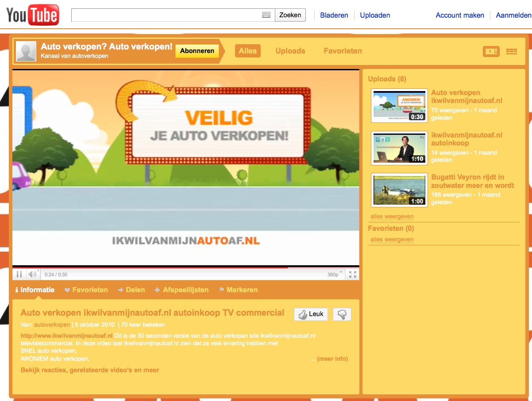Open the Informatie tab below the video

coord(35,290)
